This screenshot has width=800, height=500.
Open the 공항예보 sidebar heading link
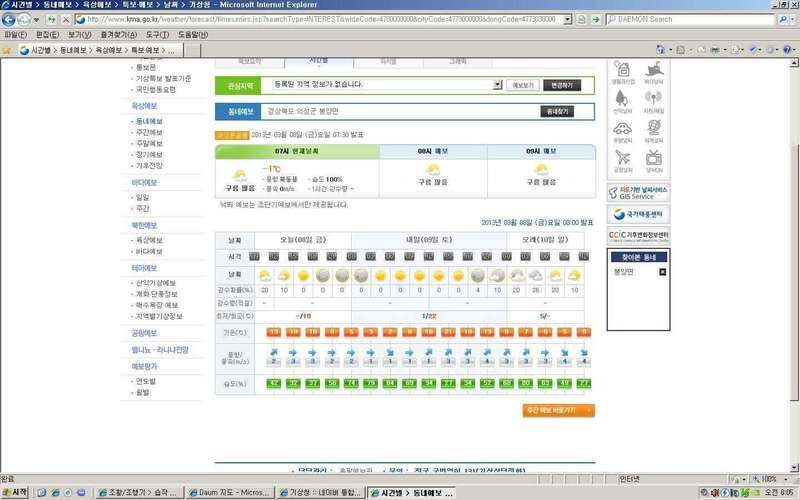144,333
